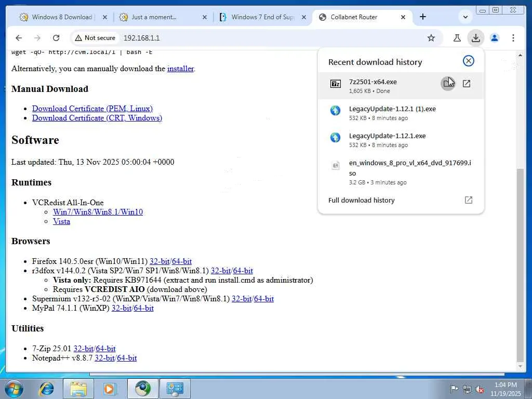532x399 pixels.
Task: Launch Internet Explorer from the taskbar
Action: click(x=47, y=389)
